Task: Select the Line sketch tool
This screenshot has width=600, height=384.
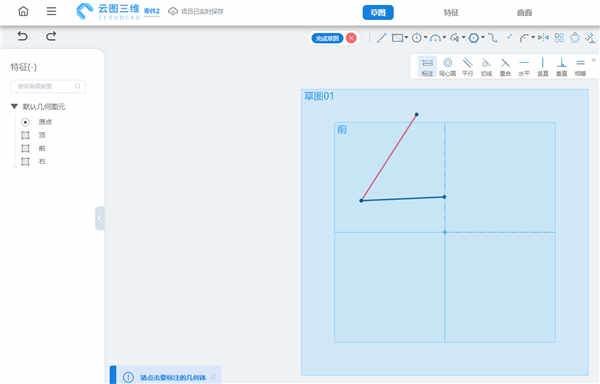Action: click(x=381, y=38)
